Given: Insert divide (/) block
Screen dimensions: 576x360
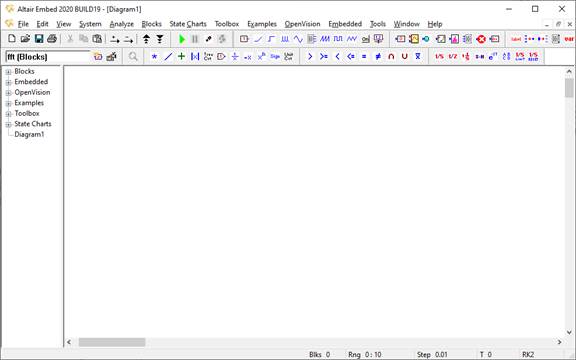Looking at the screenshot, I should click(x=168, y=57).
